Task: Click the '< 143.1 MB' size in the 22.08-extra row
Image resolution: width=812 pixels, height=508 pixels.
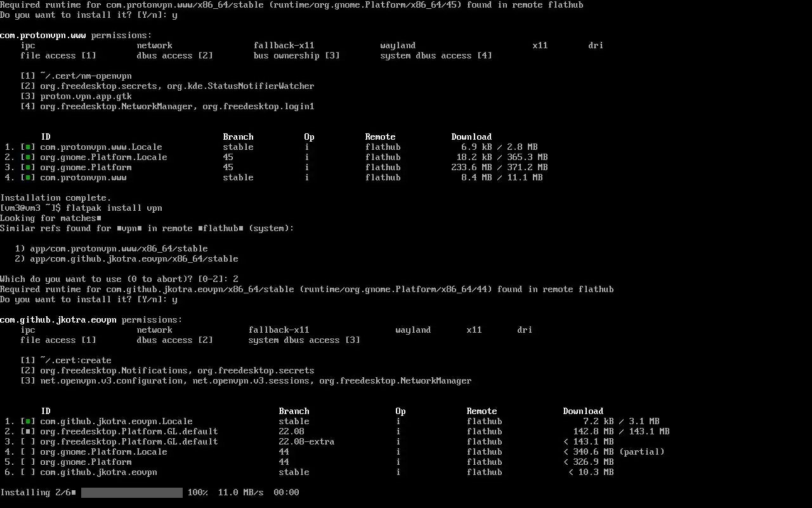Action: [x=589, y=442]
